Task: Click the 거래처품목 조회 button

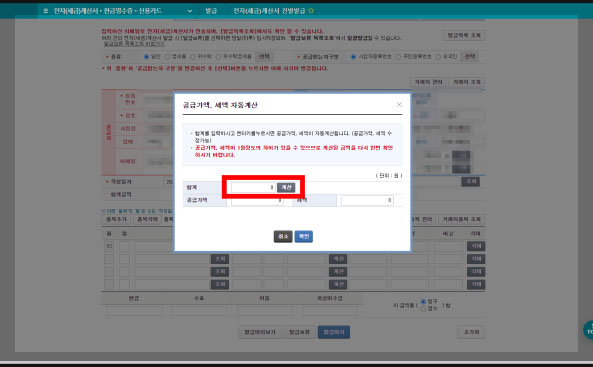Action: (x=461, y=219)
